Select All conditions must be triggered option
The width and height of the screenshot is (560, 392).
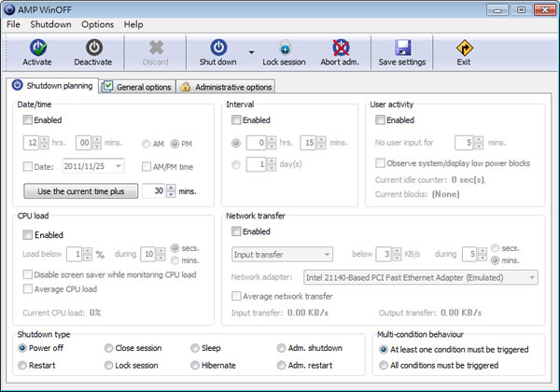point(384,365)
